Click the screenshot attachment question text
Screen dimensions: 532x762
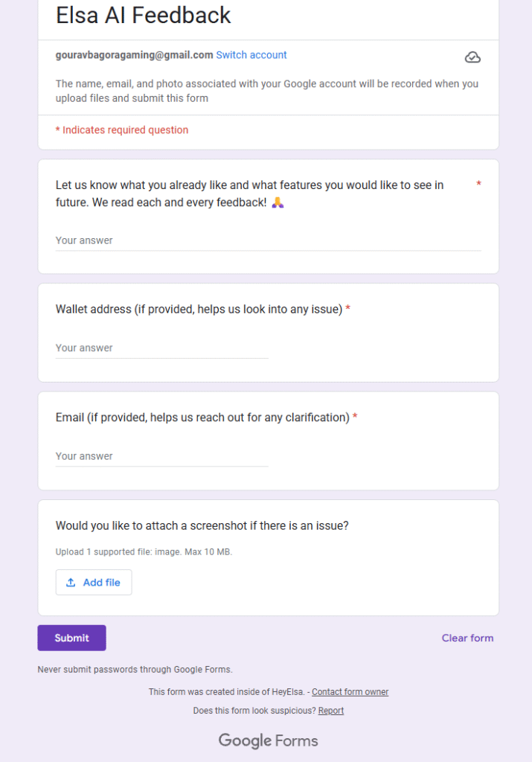point(202,526)
